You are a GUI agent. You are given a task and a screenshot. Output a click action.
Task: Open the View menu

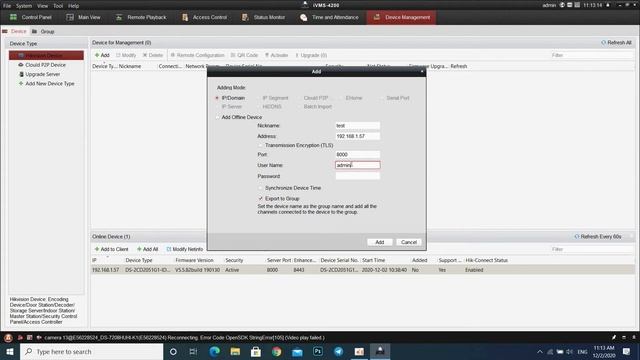click(42, 6)
